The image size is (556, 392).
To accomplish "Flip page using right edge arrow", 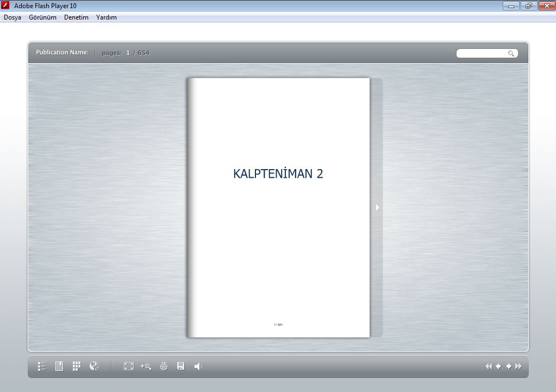I will [x=377, y=207].
